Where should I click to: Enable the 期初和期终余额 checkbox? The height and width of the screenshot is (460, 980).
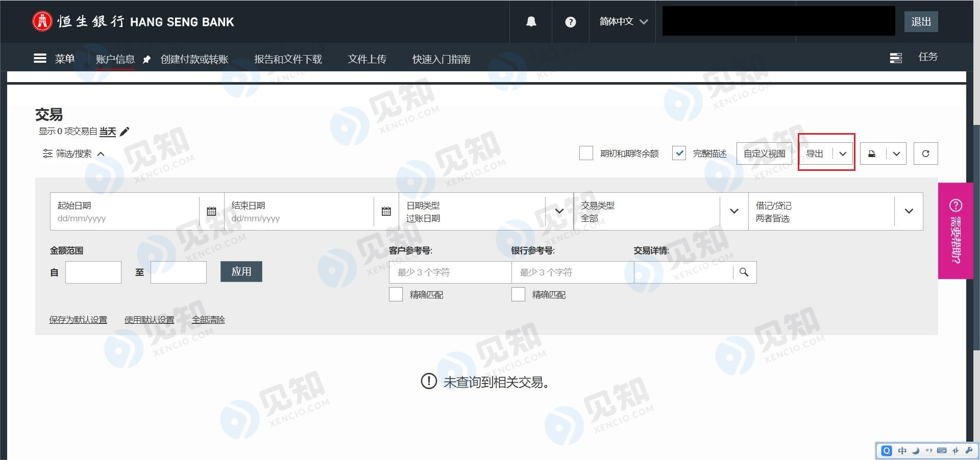click(x=586, y=153)
